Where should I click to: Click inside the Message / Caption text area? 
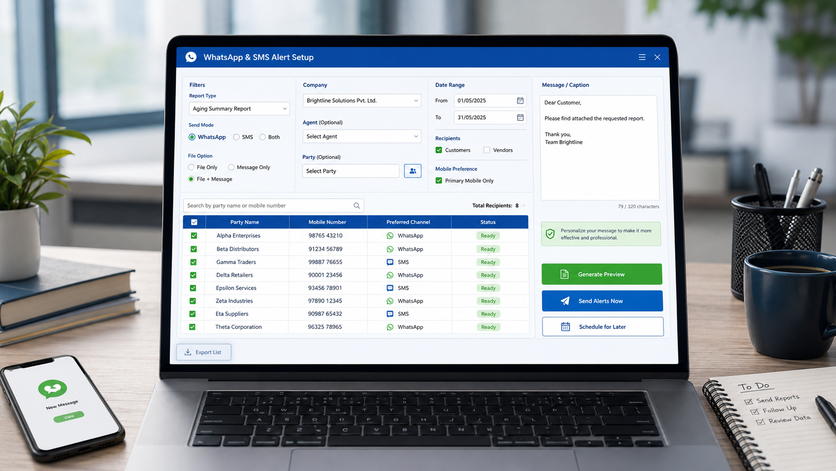click(600, 148)
